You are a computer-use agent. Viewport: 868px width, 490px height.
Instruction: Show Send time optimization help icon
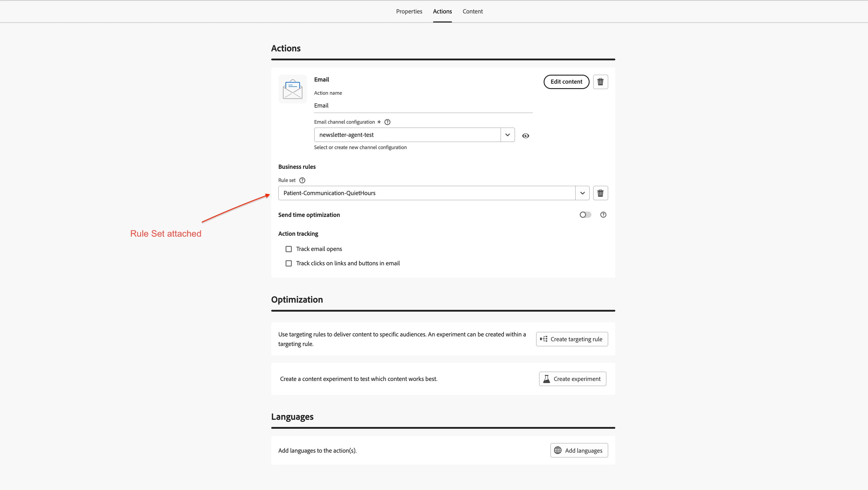pyautogui.click(x=603, y=215)
